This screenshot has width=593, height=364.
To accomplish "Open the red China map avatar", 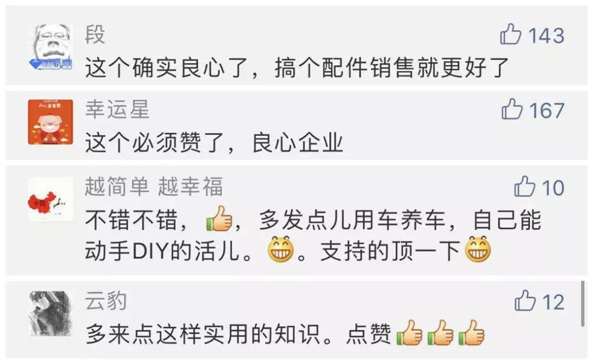I will click(51, 199).
